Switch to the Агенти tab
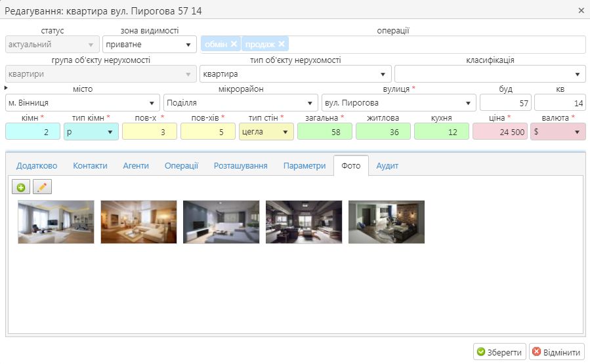 click(x=136, y=165)
